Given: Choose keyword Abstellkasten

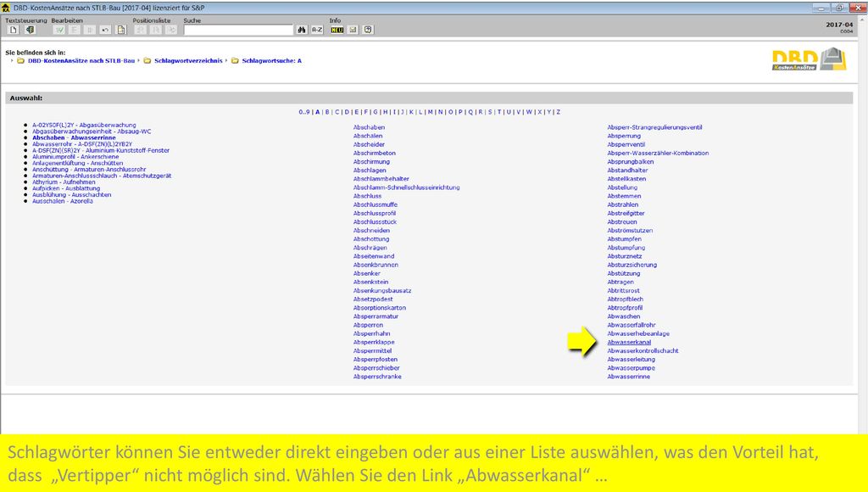Looking at the screenshot, I should point(626,179).
